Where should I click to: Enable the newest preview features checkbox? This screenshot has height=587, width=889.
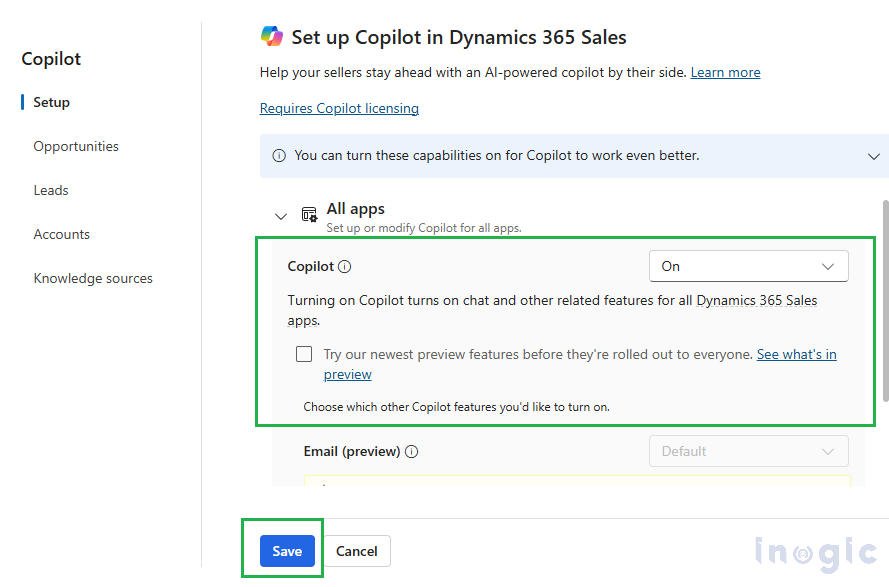304,355
